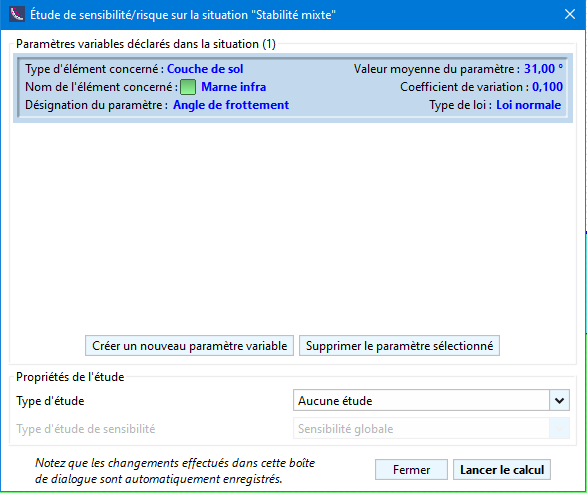Launch the calculation with Lancer le calcul
Screen dimensions: 587x493
(x=502, y=469)
